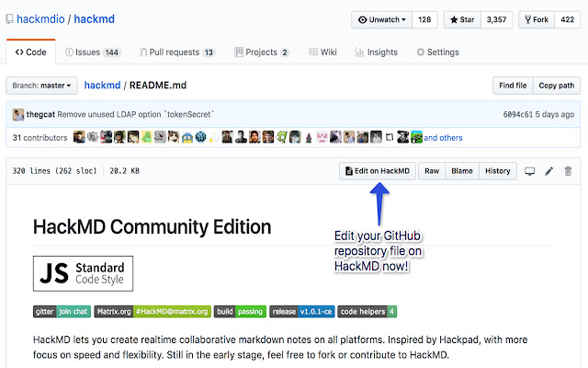Click the trash delete file icon
Screen dimensions: 588x368
[x=568, y=171]
